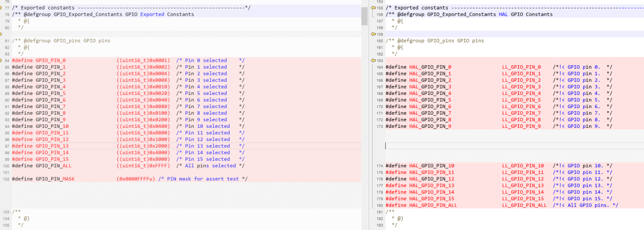Click the GPIO_PIN_15 macro name in left pane
644x230 pixels.
[x=52, y=160]
